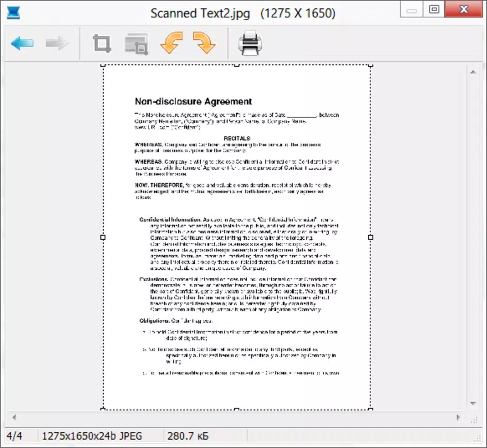Click the vertical scrollbar down arrow
Screen dimensions: 487x448
[x=473, y=403]
